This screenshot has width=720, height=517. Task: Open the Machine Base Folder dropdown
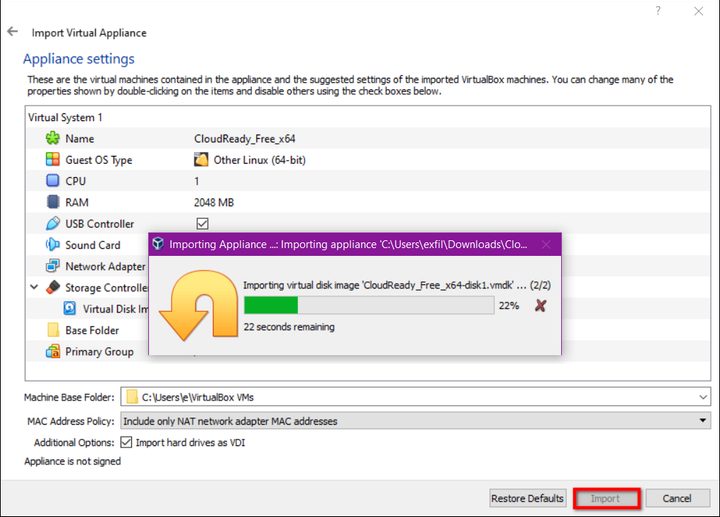(x=703, y=397)
